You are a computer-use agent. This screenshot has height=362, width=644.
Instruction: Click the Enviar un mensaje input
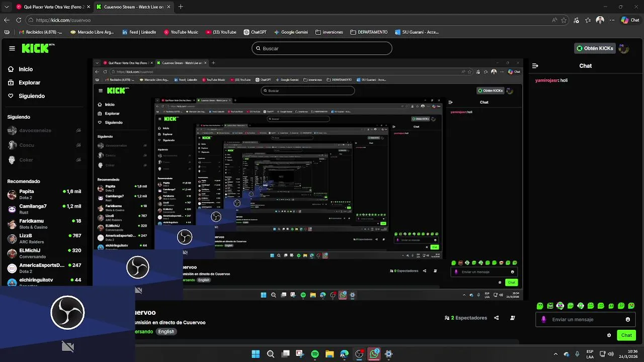click(585, 319)
